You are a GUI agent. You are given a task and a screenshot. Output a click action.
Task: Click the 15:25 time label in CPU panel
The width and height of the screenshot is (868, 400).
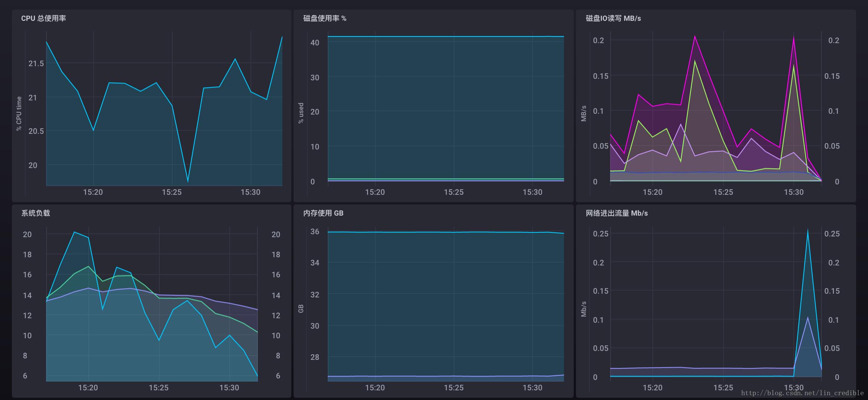[x=172, y=192]
